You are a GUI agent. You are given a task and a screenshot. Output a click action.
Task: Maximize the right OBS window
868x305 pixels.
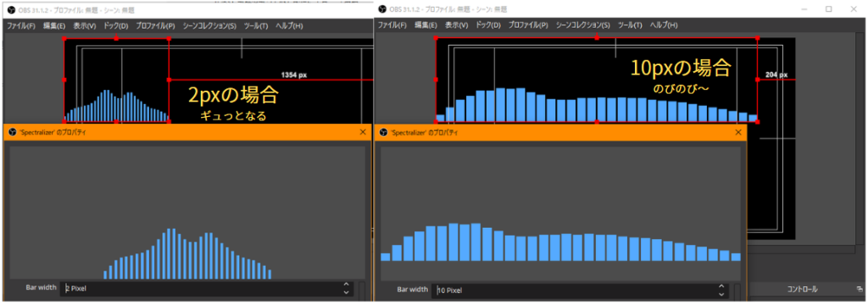click(829, 9)
